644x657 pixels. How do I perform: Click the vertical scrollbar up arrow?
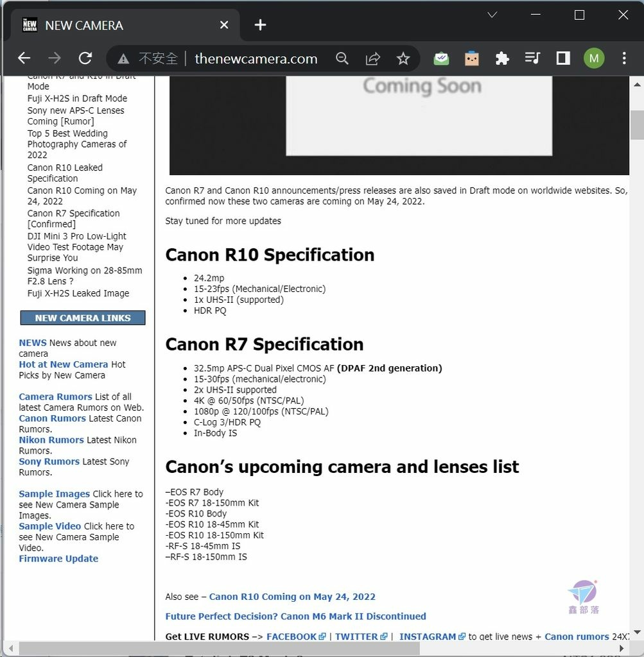pyautogui.click(x=637, y=85)
